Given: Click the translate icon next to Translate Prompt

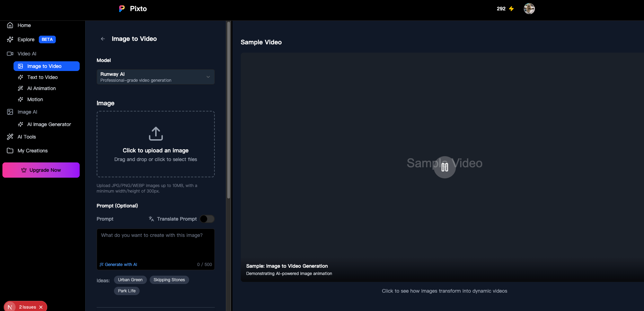Looking at the screenshot, I should coord(151,219).
